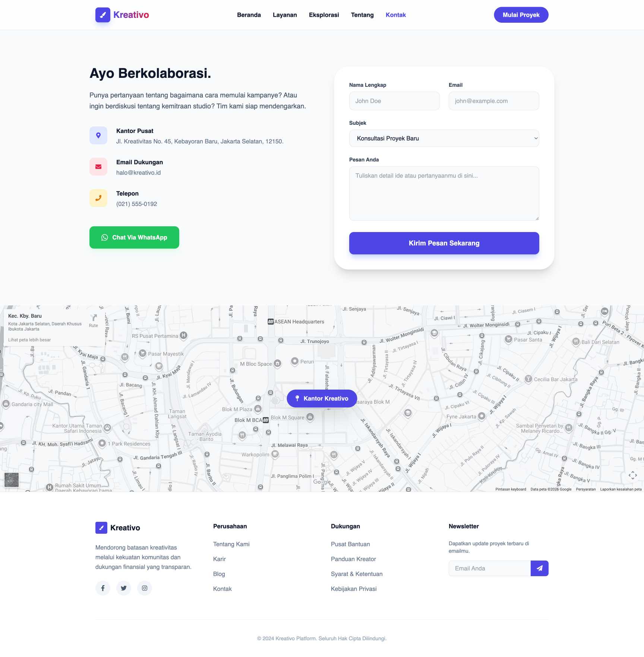The width and height of the screenshot is (644, 657).
Task: Open the Facebook icon in the footer
Action: (x=102, y=588)
